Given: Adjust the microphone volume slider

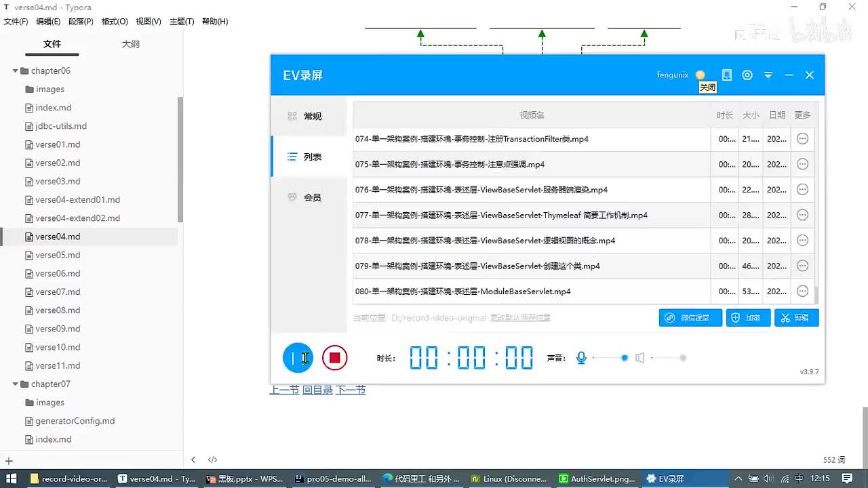Looking at the screenshot, I should click(x=609, y=358).
